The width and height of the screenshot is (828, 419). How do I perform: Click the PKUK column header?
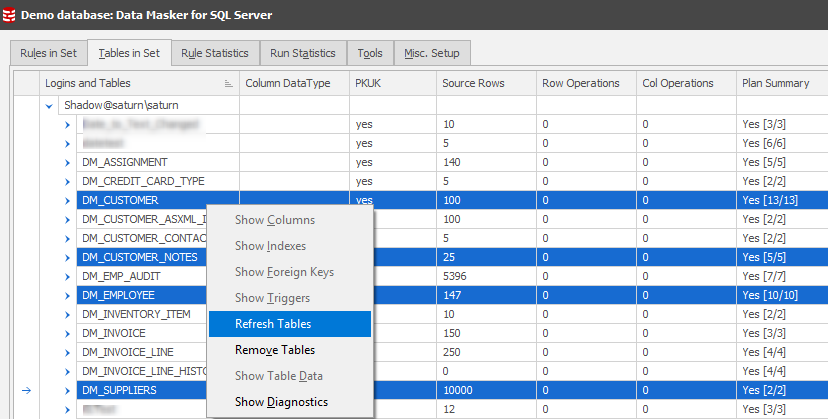[369, 83]
